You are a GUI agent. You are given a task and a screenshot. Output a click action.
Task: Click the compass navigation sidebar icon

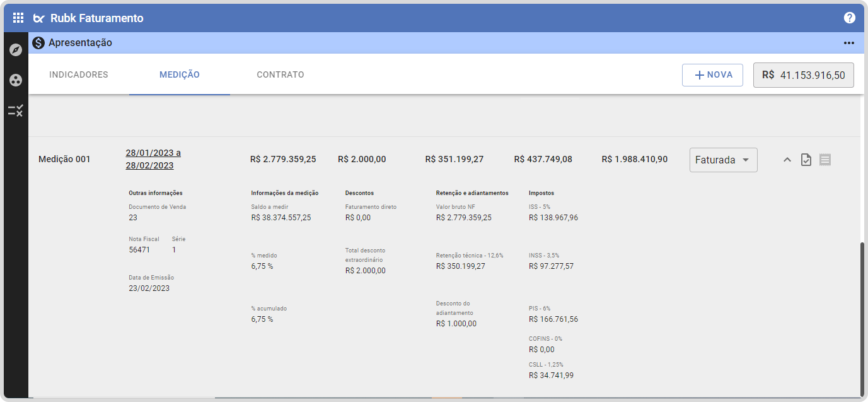16,50
